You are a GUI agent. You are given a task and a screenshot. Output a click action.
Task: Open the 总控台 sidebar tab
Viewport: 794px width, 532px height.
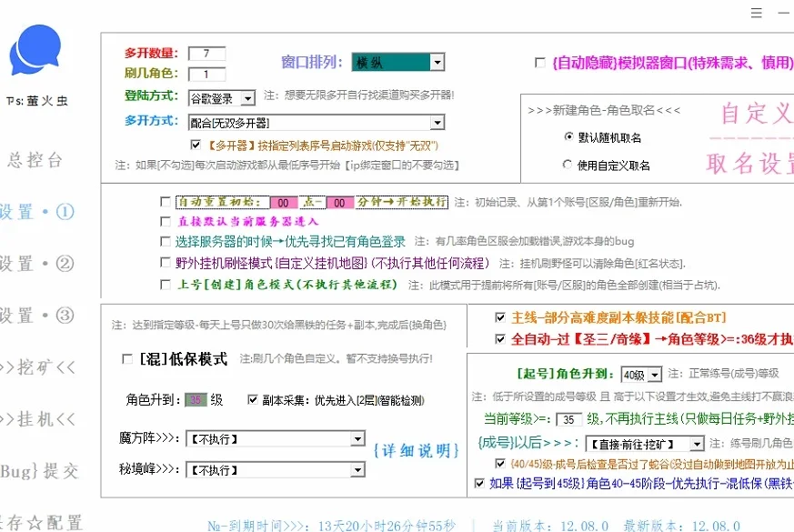pos(35,160)
